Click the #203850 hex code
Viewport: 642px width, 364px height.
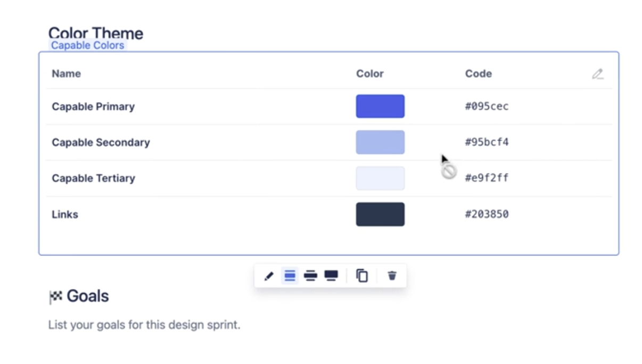(x=487, y=214)
